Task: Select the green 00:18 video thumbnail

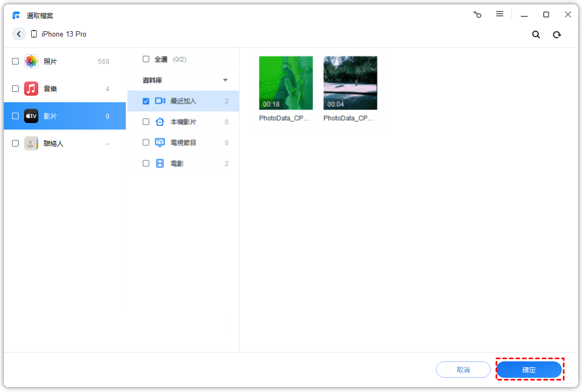Action: coord(286,83)
